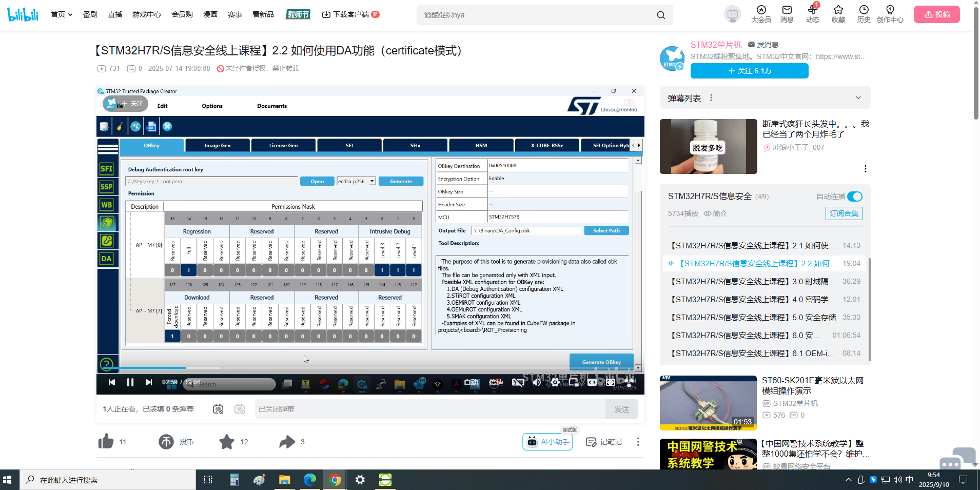Pause the video playback
This screenshot has height=490, width=980.
click(130, 382)
